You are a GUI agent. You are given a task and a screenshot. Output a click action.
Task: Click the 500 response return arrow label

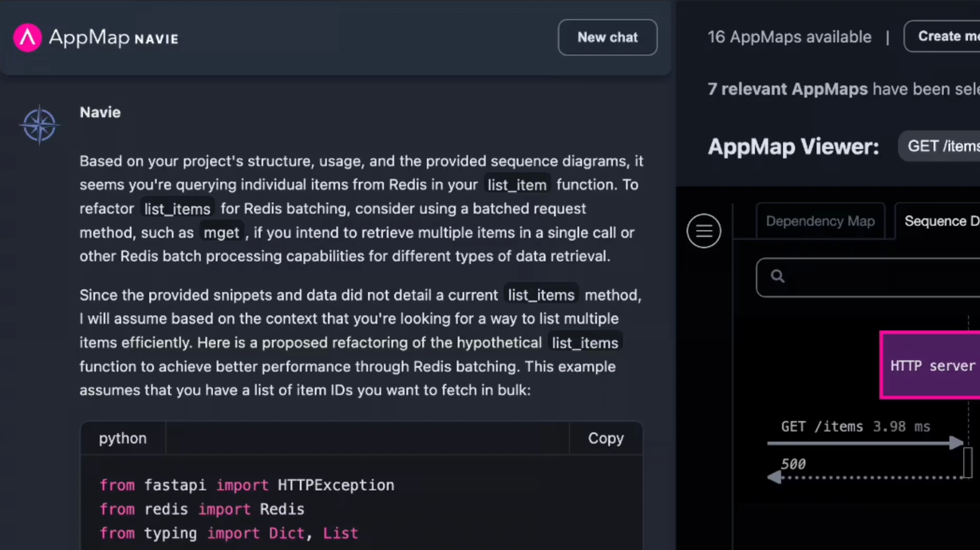(x=793, y=464)
